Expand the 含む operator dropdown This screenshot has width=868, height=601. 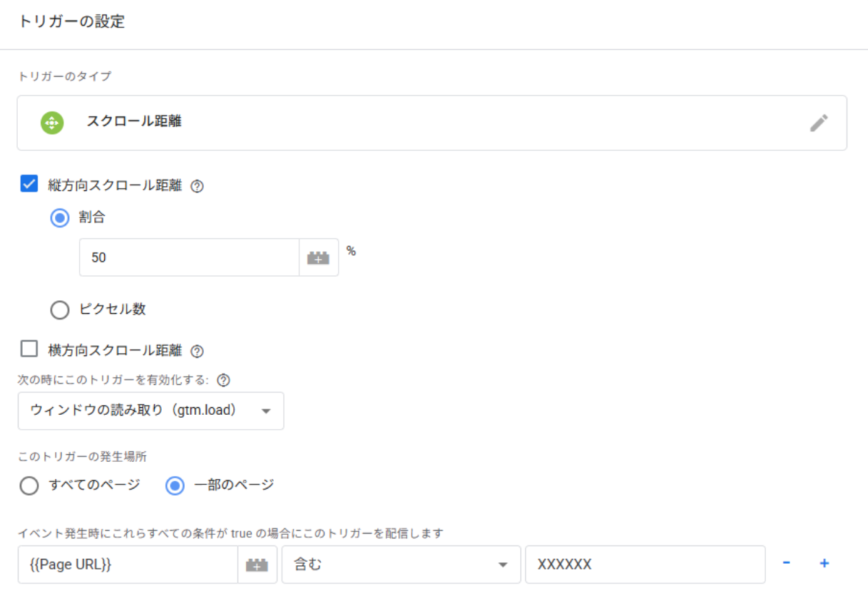coord(401,565)
